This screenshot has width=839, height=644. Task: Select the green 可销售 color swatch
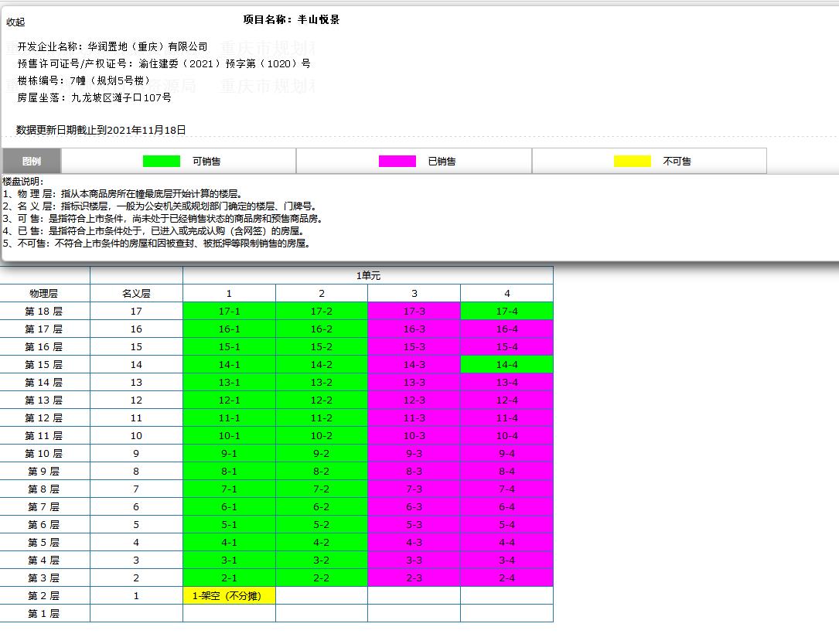[159, 161]
